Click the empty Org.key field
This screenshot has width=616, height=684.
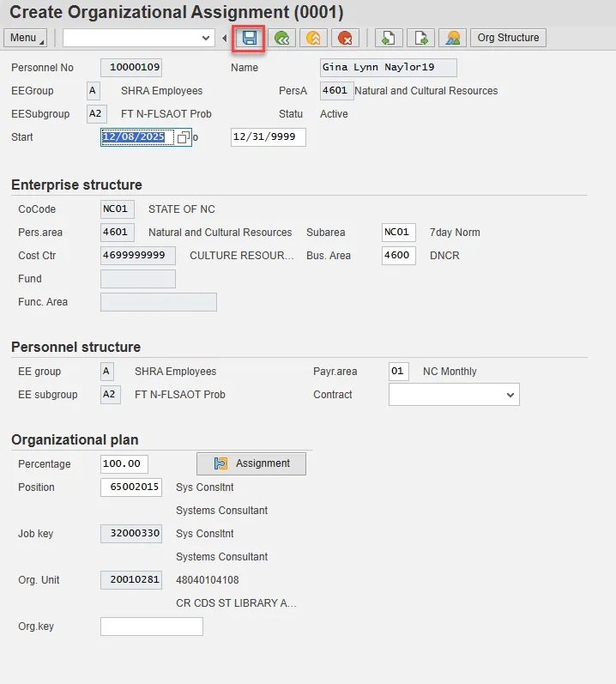click(x=151, y=626)
